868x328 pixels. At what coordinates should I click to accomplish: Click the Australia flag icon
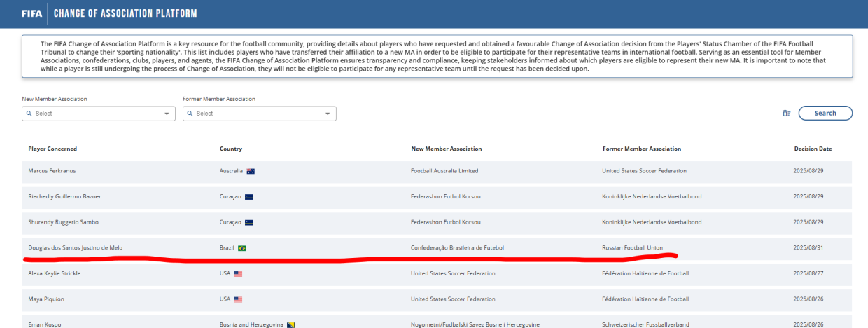click(251, 171)
